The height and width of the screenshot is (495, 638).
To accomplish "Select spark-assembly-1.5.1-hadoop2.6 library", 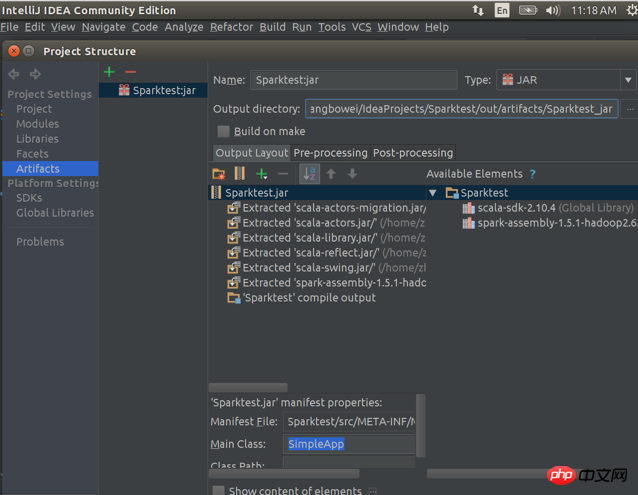I will coord(550,223).
